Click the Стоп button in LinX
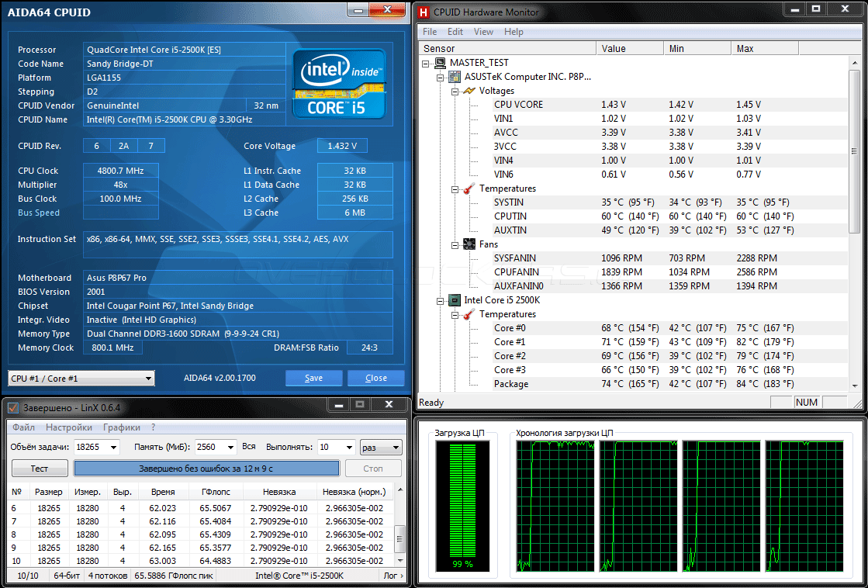This screenshot has width=868, height=588. click(373, 469)
